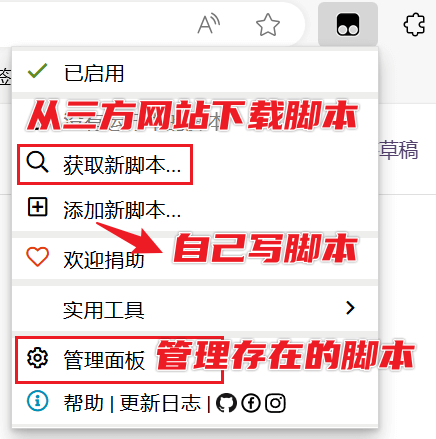Viewport: 436px width, 439px height.
Task: Click the magnifier icon beside 获取新脚本
Action: tap(37, 162)
